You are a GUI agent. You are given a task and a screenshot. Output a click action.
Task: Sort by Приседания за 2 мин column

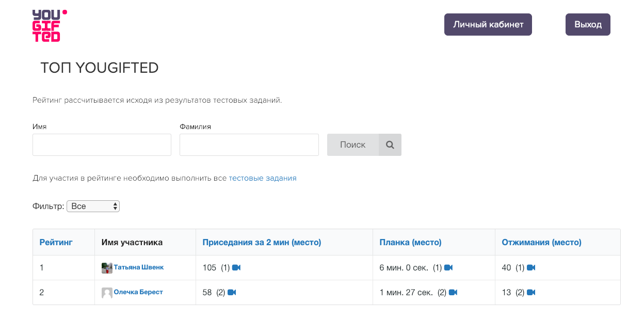pyautogui.click(x=262, y=242)
